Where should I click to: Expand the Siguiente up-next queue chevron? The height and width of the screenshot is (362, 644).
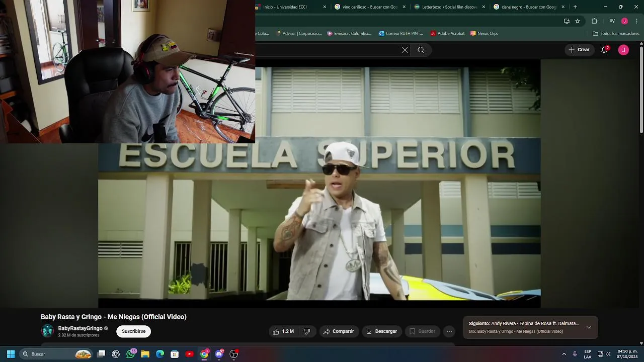tap(589, 327)
